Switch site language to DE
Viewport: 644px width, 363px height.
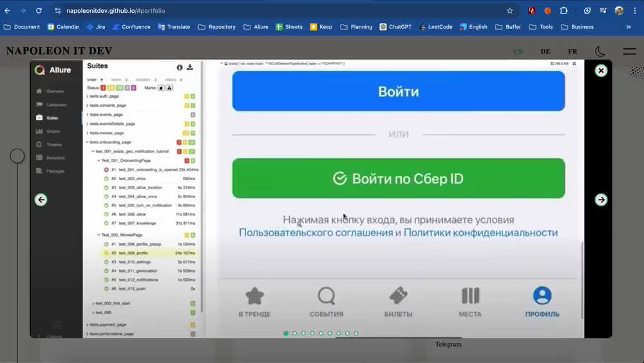click(545, 51)
